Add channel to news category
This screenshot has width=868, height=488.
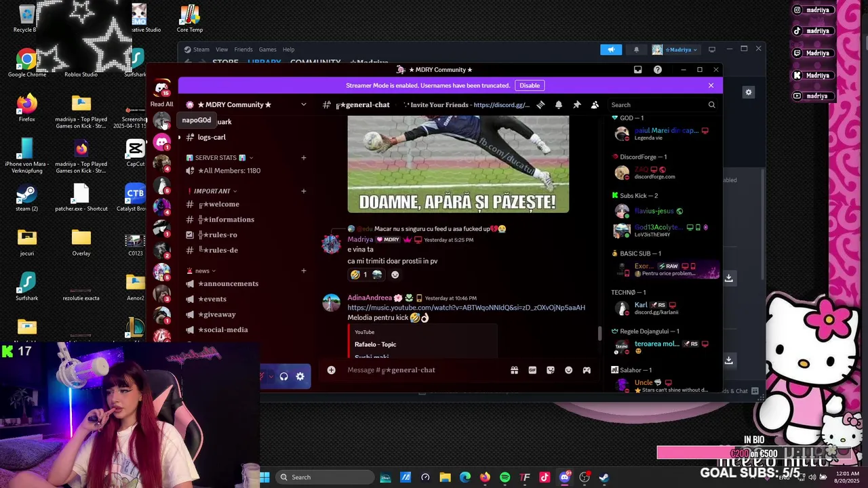pyautogui.click(x=304, y=271)
